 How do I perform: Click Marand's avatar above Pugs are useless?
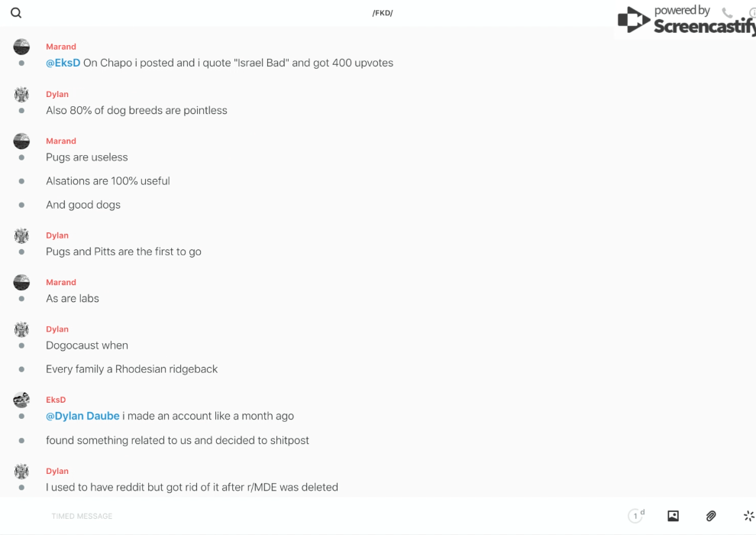pos(21,141)
